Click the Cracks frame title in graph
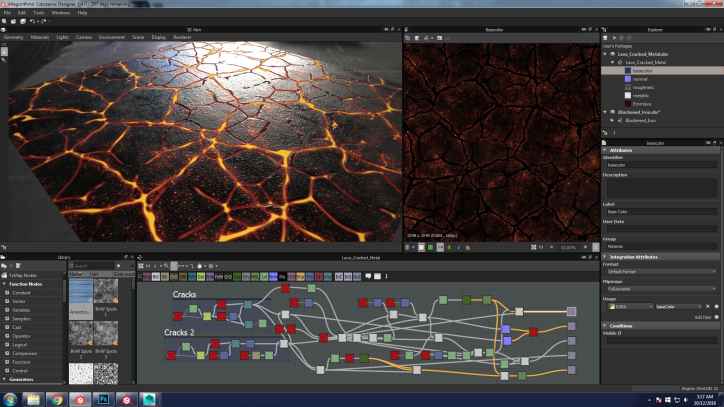This screenshot has height=407, width=724. tap(185, 295)
